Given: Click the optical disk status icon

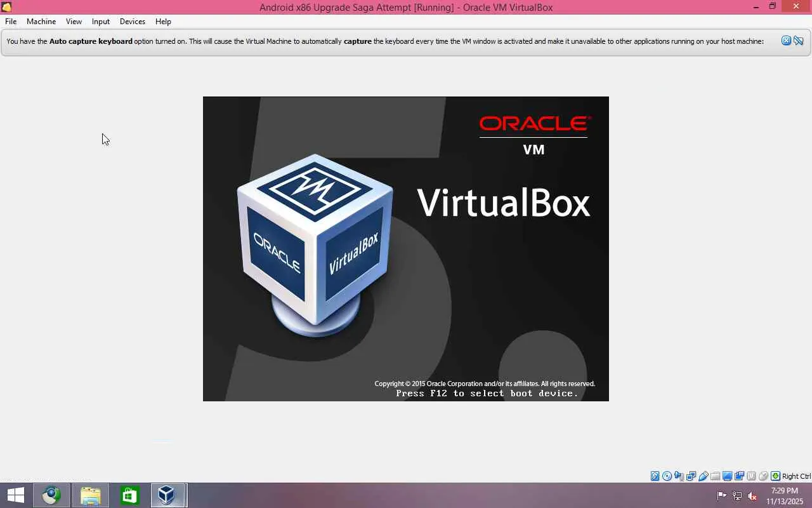Looking at the screenshot, I should [x=667, y=476].
